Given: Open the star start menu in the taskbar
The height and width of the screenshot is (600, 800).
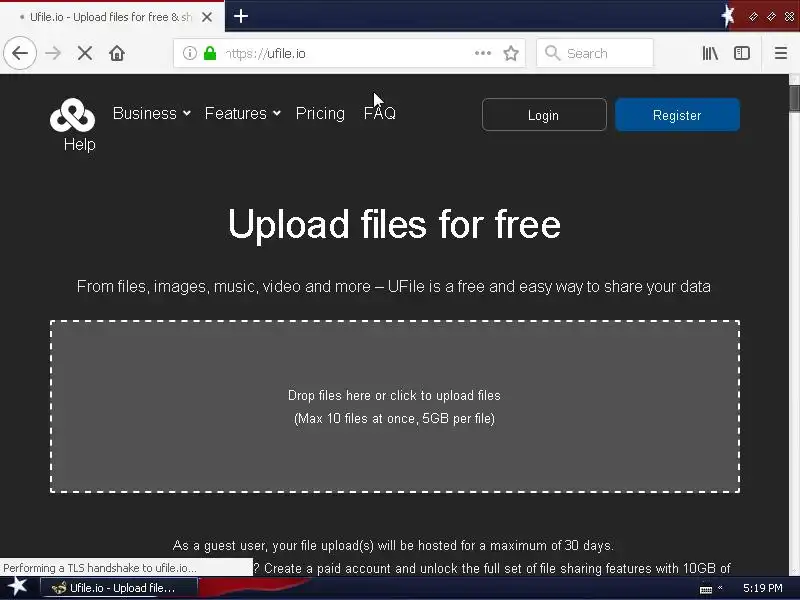Looking at the screenshot, I should coord(17,587).
